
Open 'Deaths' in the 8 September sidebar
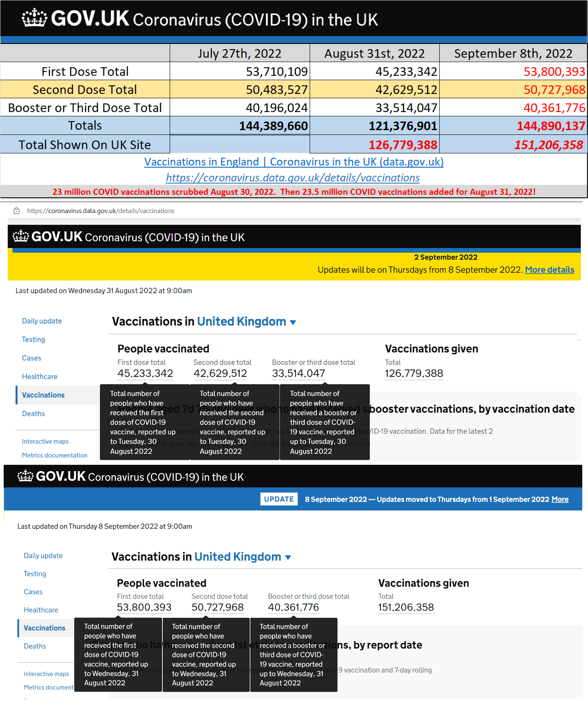[35, 646]
